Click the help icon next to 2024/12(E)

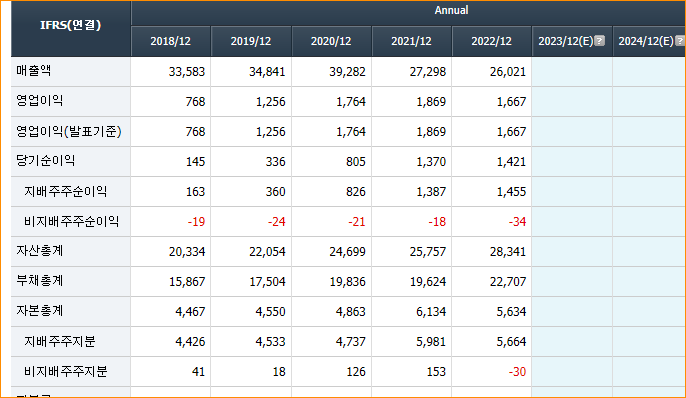tap(680, 41)
